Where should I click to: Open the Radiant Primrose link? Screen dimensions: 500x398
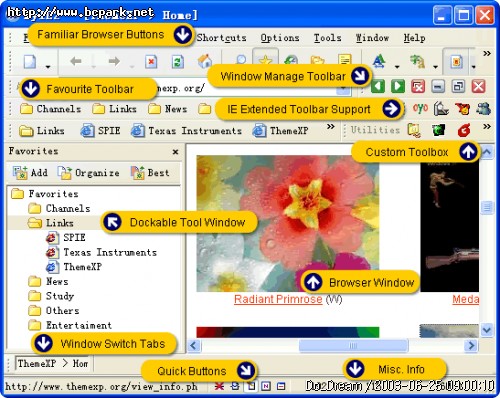(x=278, y=299)
